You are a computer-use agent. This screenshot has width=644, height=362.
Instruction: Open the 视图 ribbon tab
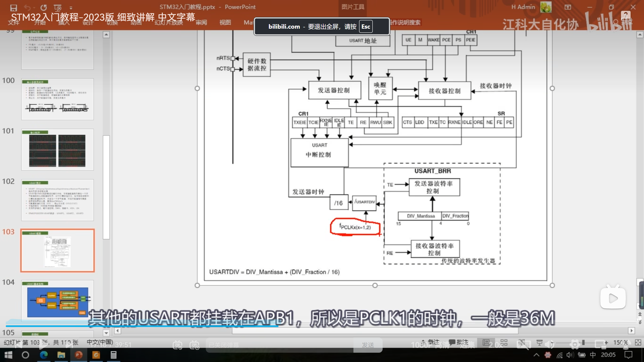tap(225, 22)
